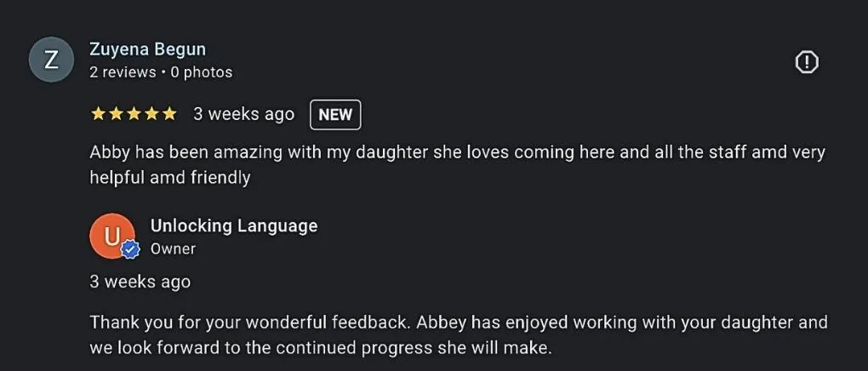The height and width of the screenshot is (371, 868).
Task: Open the Unlocking Language business name
Action: 234,226
